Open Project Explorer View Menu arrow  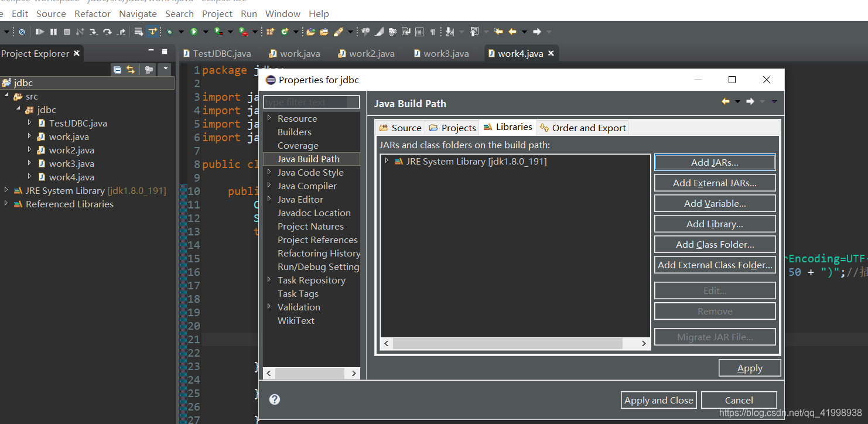click(x=166, y=70)
